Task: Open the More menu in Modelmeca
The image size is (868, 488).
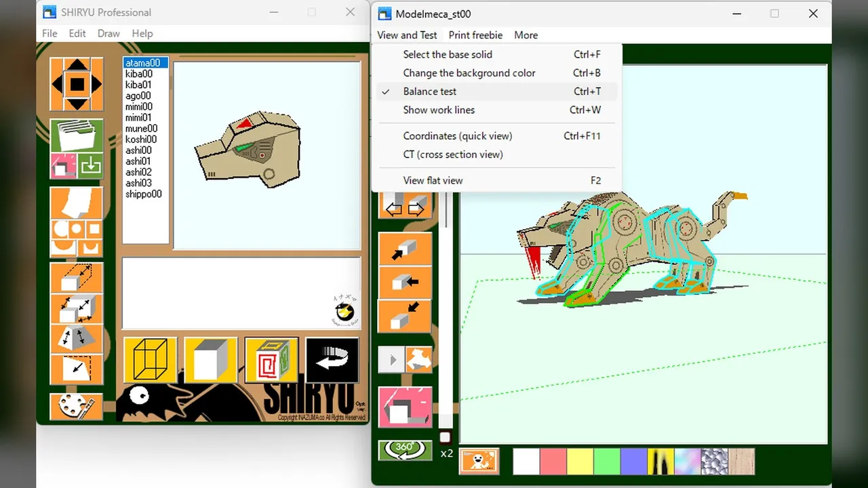Action: tap(526, 35)
